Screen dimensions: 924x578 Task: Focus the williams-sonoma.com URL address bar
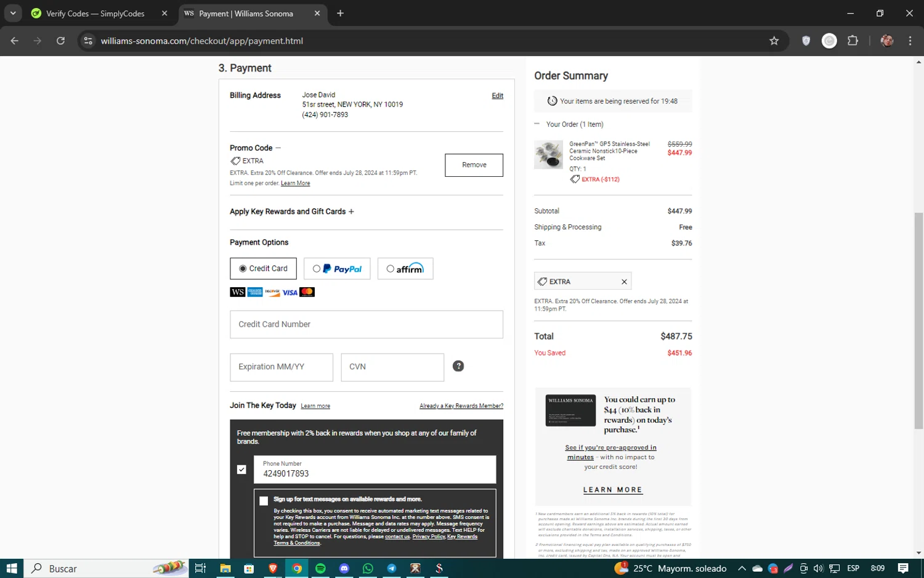click(x=431, y=41)
